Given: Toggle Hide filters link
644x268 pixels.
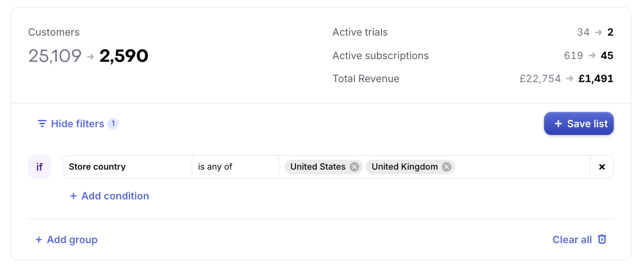Looking at the screenshot, I should [77, 124].
